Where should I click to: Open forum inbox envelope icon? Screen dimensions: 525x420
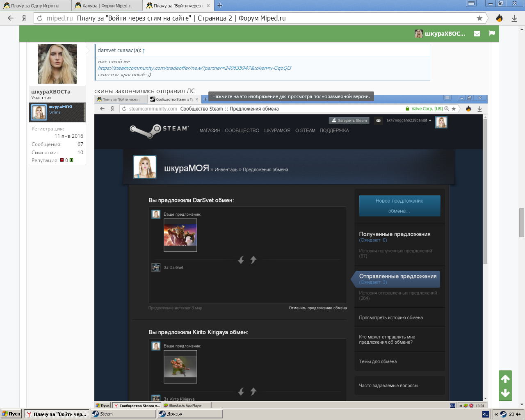(477, 34)
